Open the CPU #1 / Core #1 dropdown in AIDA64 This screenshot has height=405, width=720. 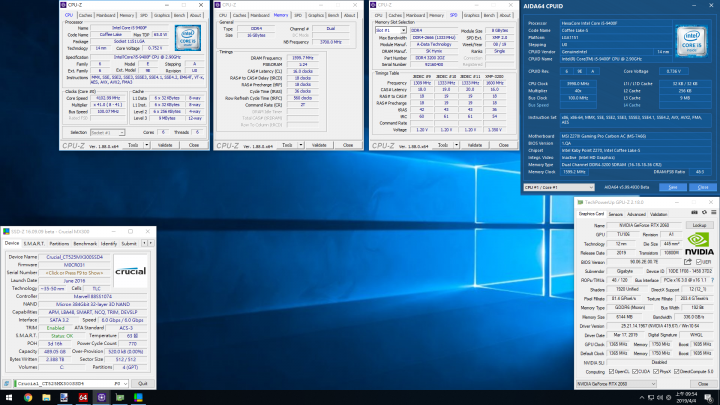coord(559,187)
